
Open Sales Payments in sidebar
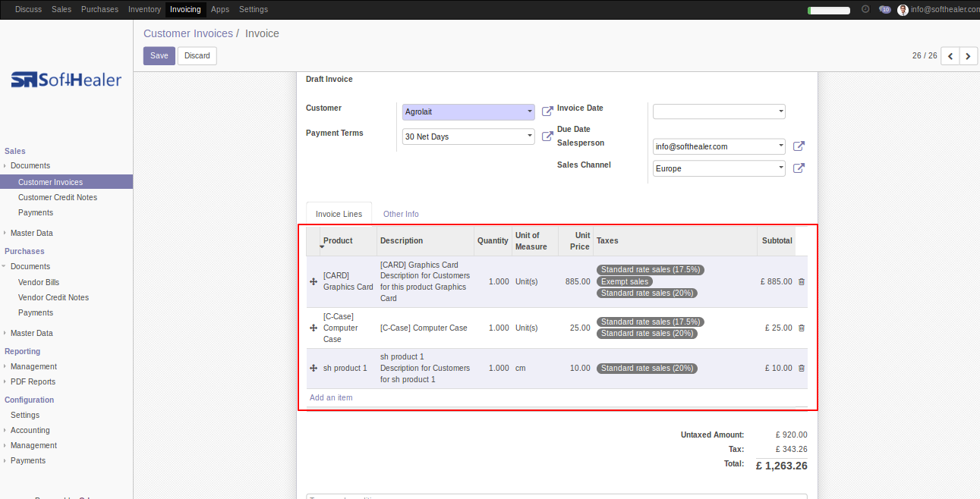(x=36, y=212)
